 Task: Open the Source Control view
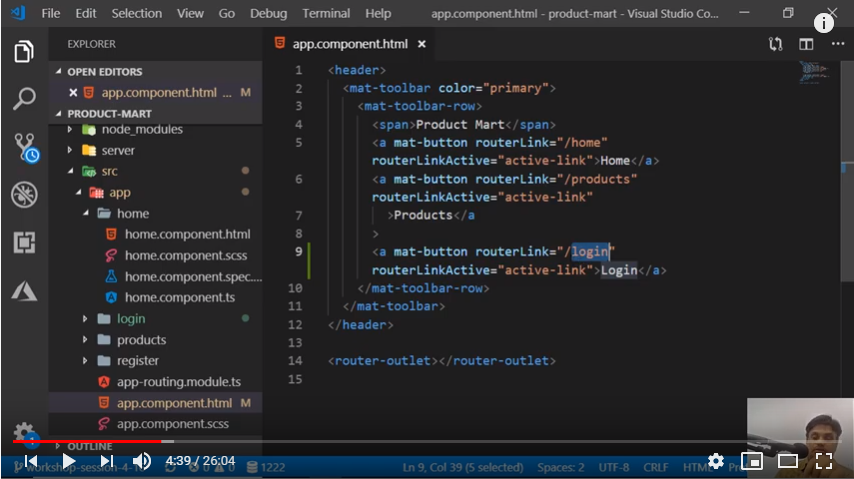(x=24, y=148)
